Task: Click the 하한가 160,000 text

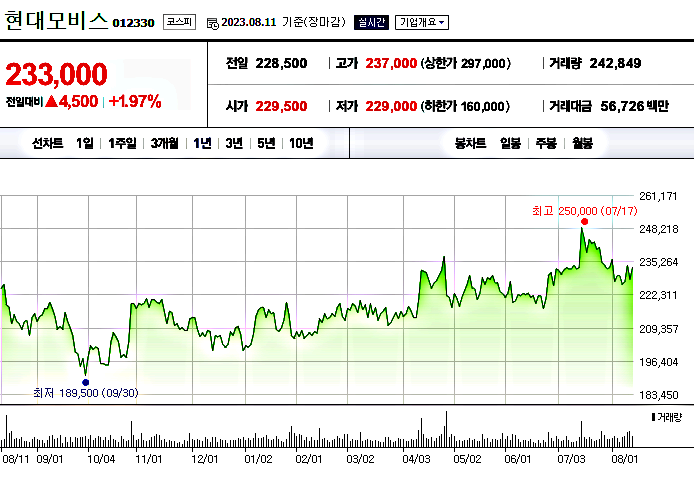Action: [466, 106]
